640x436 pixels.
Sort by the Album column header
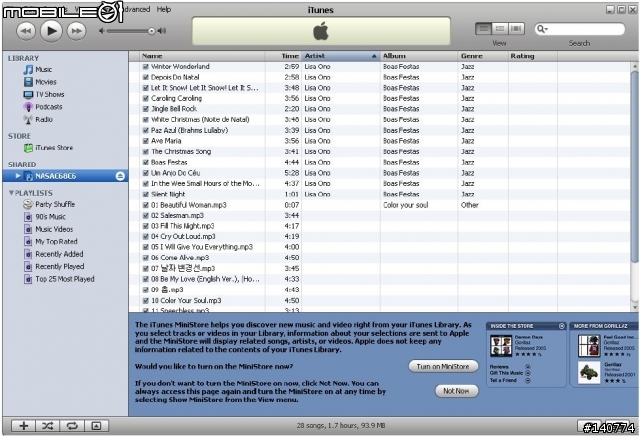tap(419, 56)
